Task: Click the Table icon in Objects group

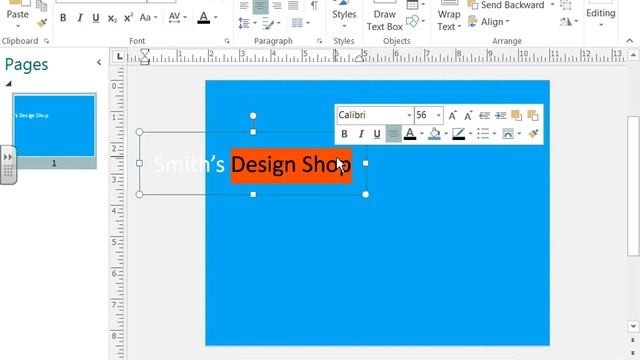Action: pyautogui.click(x=413, y=5)
